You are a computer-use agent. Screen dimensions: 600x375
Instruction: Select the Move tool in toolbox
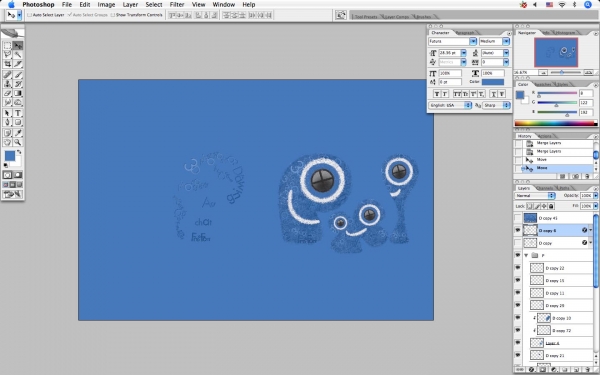pos(18,46)
